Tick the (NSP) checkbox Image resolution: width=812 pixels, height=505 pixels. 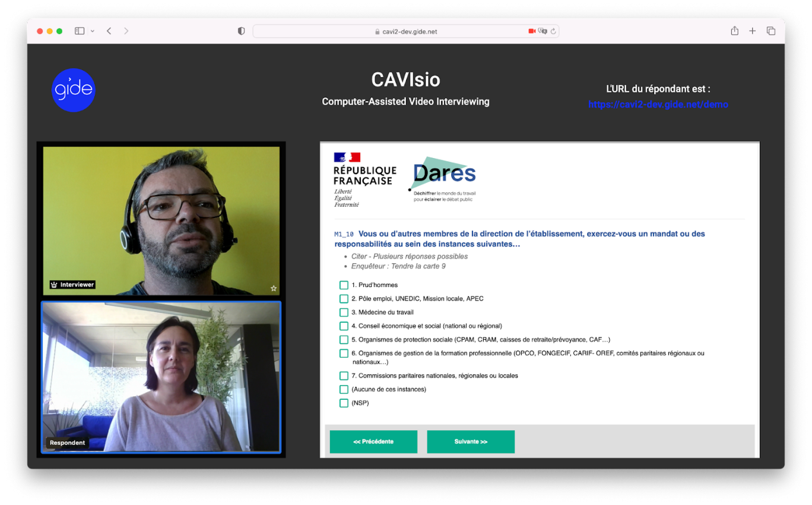[344, 403]
